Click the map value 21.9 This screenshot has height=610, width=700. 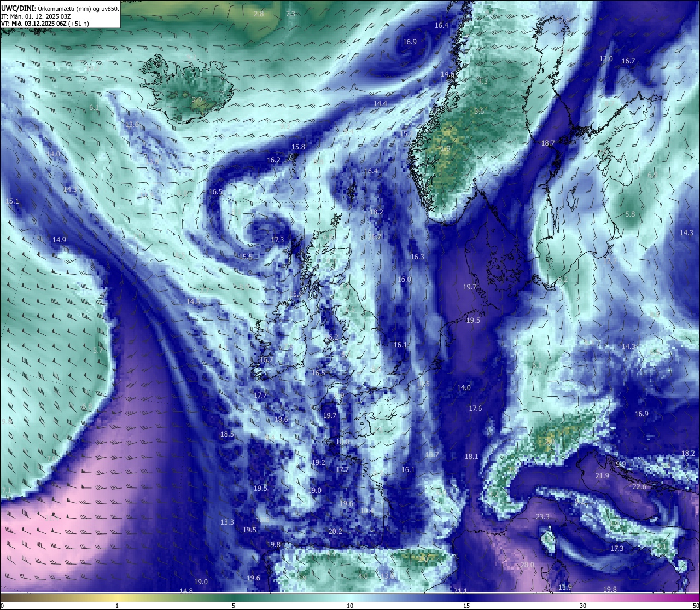point(602,476)
